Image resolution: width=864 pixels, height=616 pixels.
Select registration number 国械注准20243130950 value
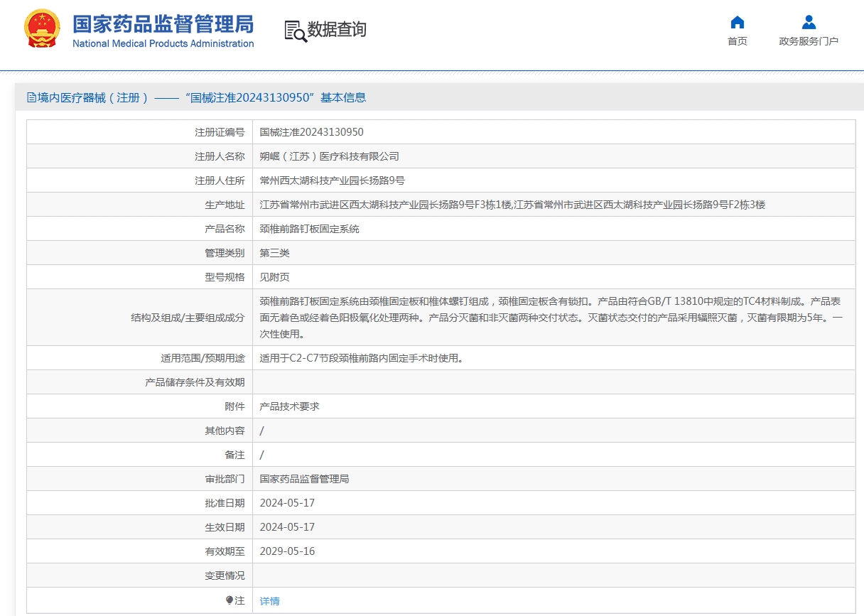click(x=312, y=132)
